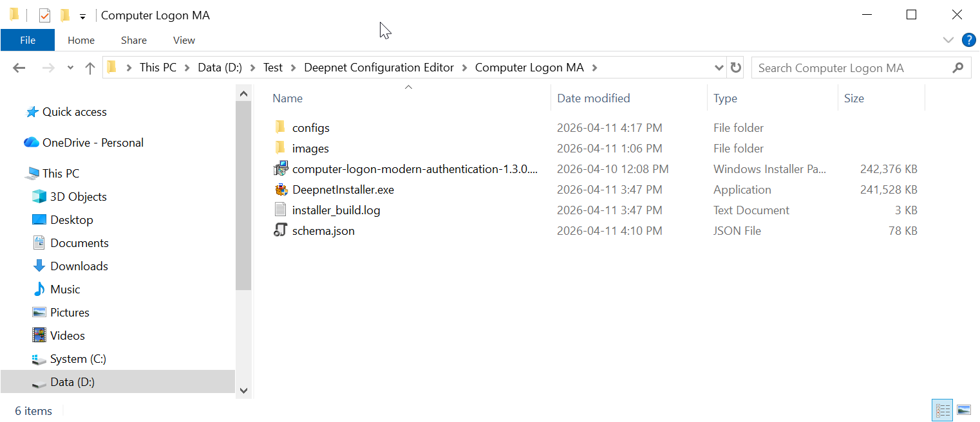Click Deepnet Configuration Editor in breadcrumb path
Viewport: 980px width, 422px height.
[x=379, y=68]
